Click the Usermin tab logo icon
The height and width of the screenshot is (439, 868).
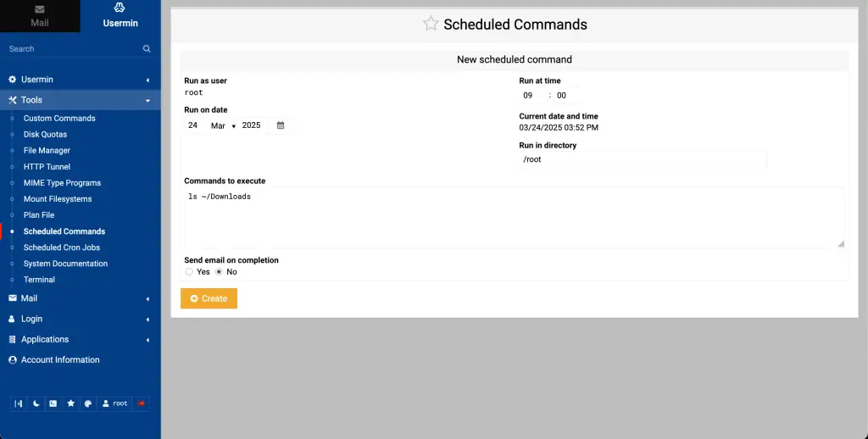[120, 8]
